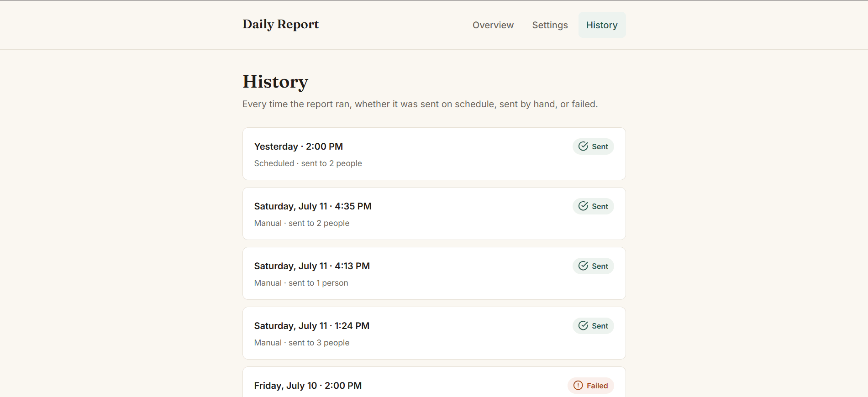The height and width of the screenshot is (397, 868).
Task: Click the 'Every time the report ran' description
Action: [x=420, y=104]
